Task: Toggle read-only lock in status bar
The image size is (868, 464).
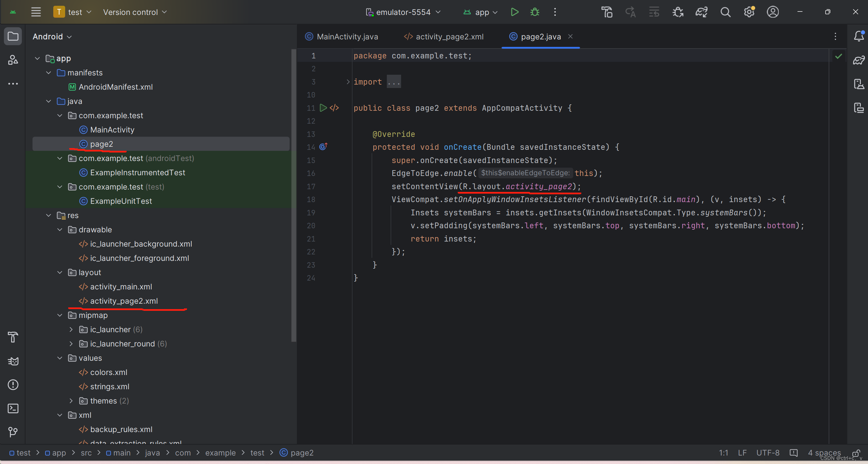Action: [x=856, y=453]
